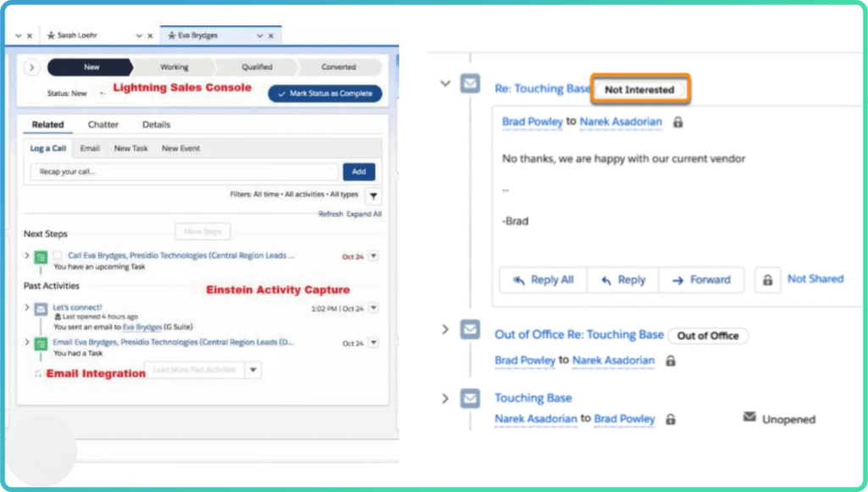Switch to the Related tab

coord(47,125)
